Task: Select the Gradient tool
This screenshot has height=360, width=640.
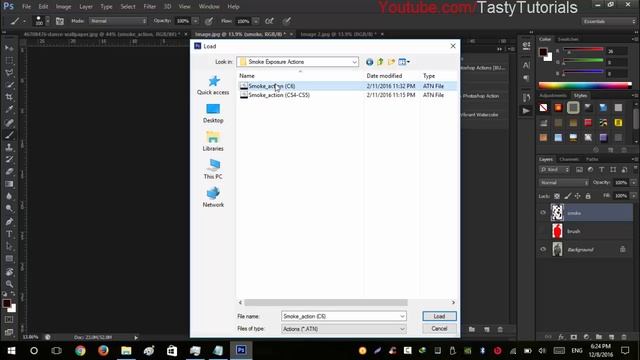Action: click(x=9, y=184)
